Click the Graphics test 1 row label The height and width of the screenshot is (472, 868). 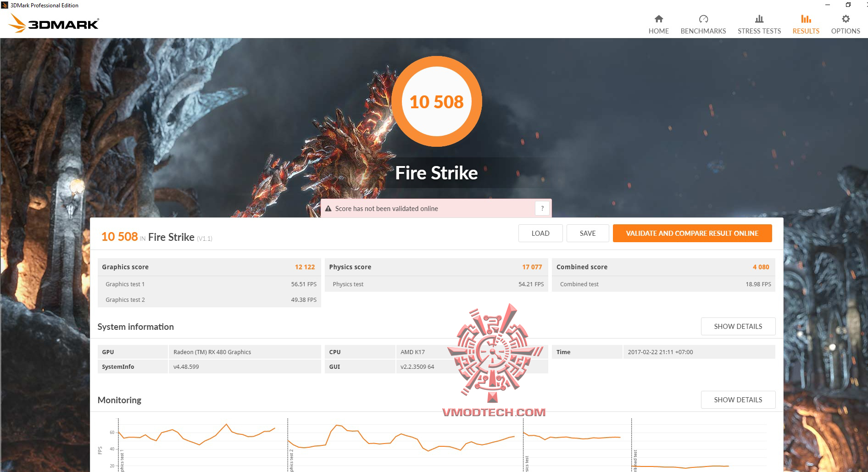coord(125,284)
